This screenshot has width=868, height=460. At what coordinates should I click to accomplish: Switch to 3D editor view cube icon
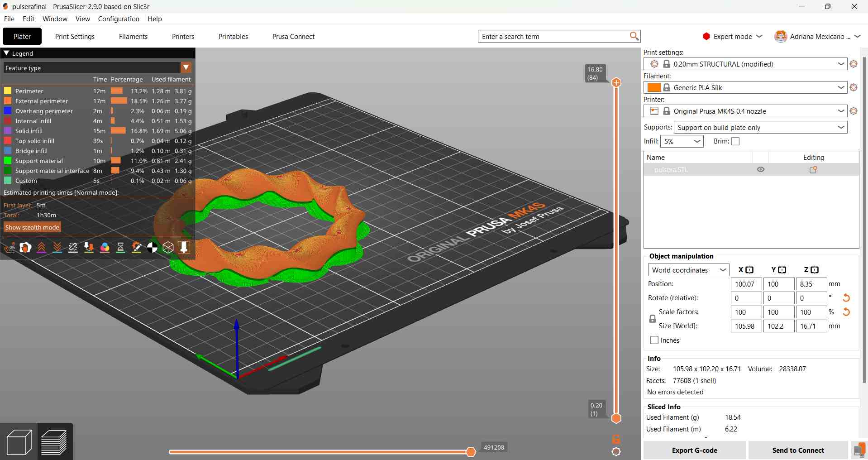19,442
